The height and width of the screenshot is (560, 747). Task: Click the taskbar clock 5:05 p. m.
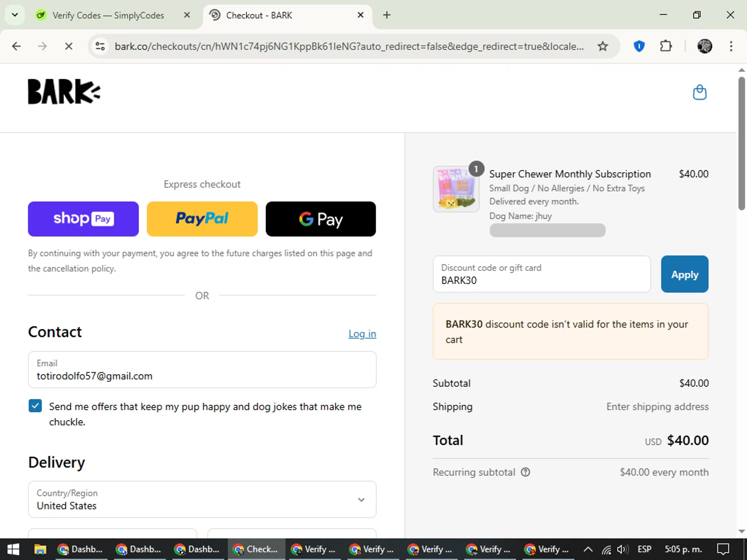tap(683, 549)
